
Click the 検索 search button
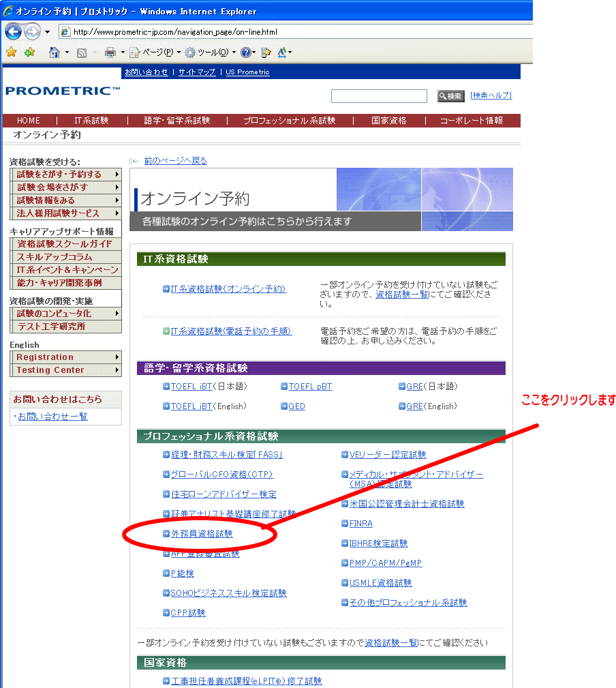(x=450, y=96)
